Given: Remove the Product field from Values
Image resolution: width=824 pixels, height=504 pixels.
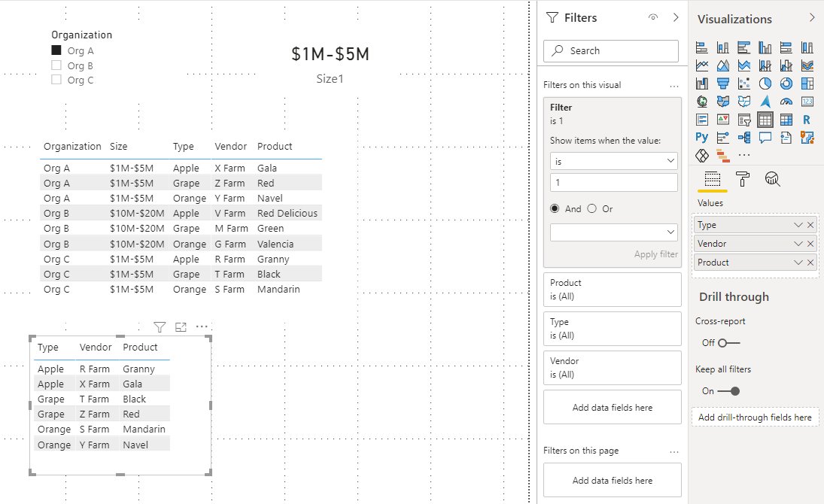Looking at the screenshot, I should tap(810, 263).
